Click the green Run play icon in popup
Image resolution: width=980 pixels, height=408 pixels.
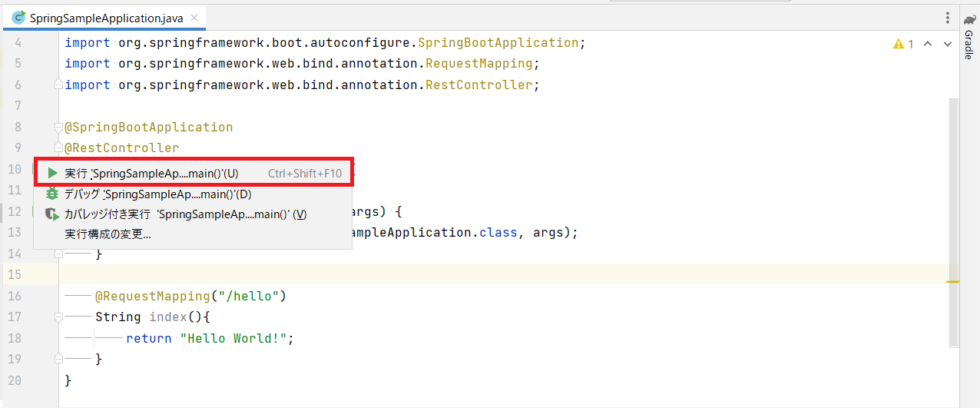tap(52, 174)
